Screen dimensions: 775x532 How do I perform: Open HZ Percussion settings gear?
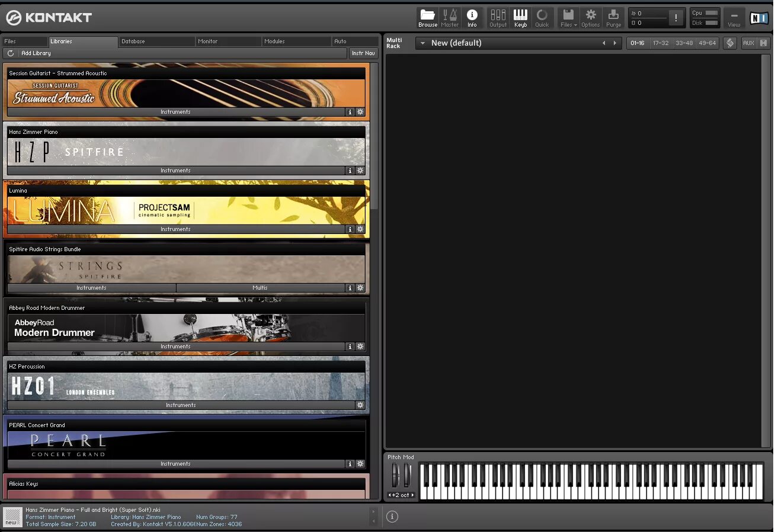(x=360, y=405)
